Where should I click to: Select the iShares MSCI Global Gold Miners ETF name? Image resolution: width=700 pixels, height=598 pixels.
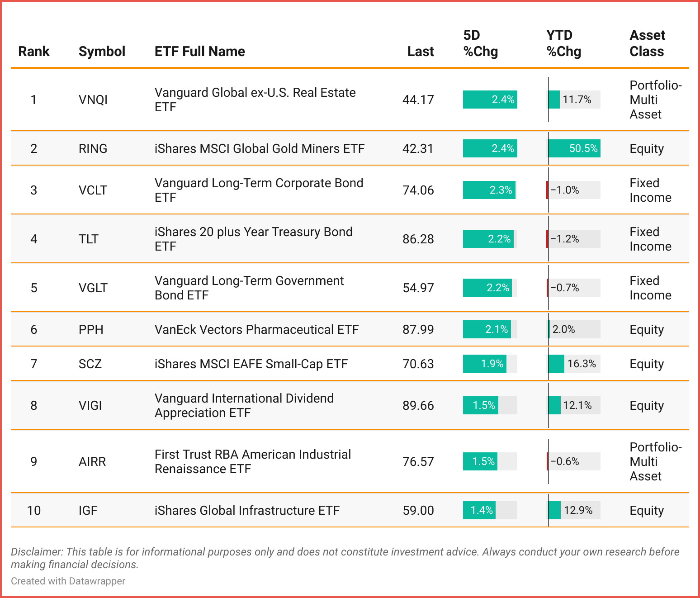coord(259,148)
